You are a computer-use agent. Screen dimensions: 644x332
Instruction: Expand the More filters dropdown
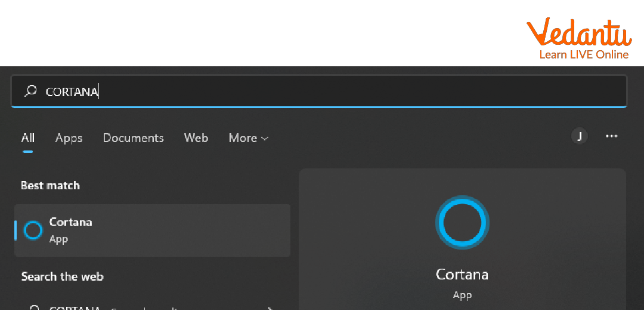pyautogui.click(x=248, y=138)
